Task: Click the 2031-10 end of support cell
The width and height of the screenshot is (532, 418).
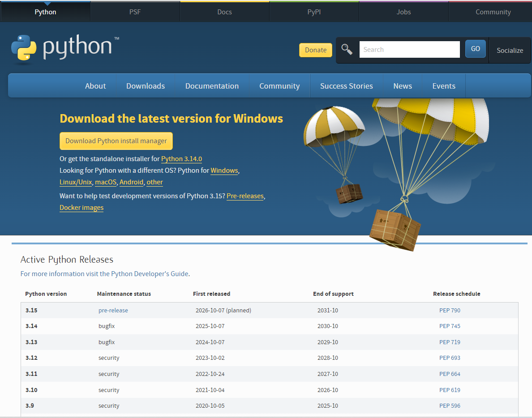Action: point(328,310)
